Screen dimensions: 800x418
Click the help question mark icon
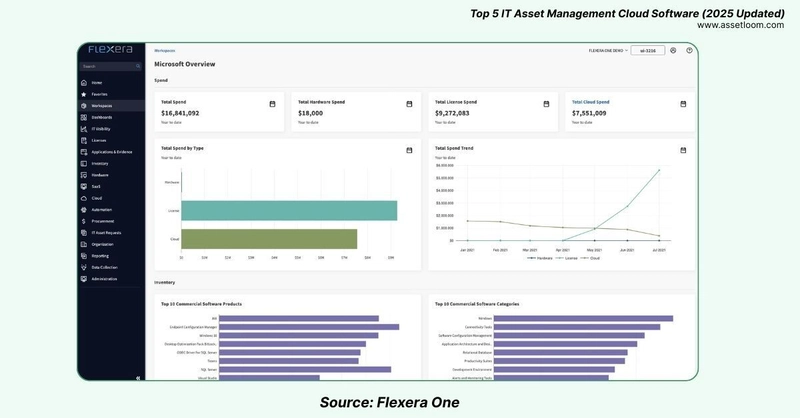(689, 51)
